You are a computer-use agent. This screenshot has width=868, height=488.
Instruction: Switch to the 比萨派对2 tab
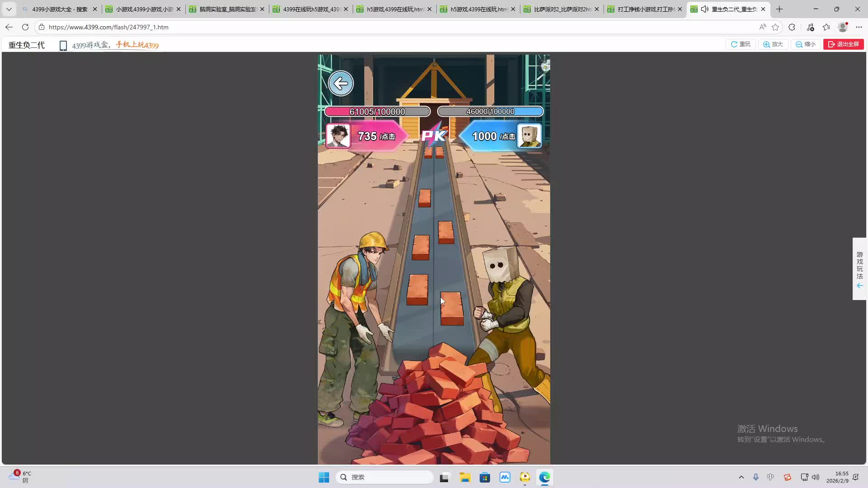click(x=562, y=9)
